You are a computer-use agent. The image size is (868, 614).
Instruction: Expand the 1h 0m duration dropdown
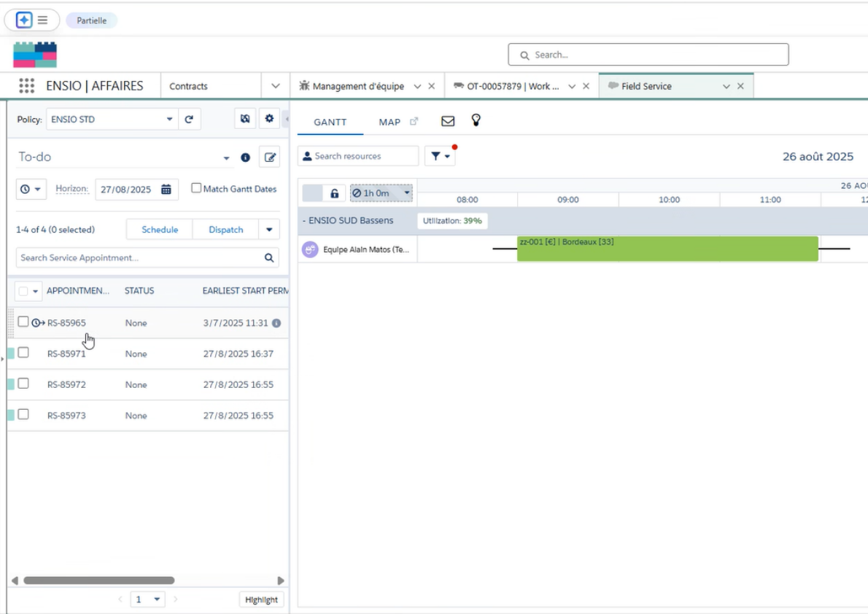pos(406,193)
